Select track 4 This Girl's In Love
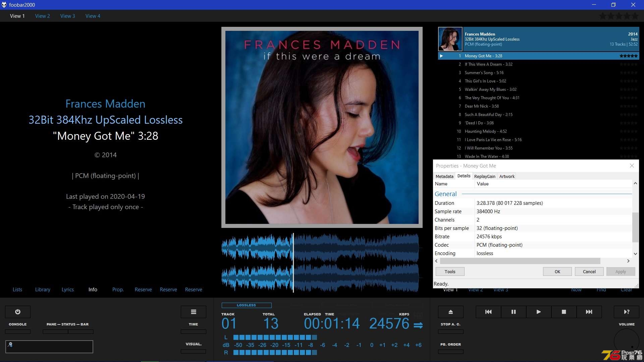 [539, 81]
